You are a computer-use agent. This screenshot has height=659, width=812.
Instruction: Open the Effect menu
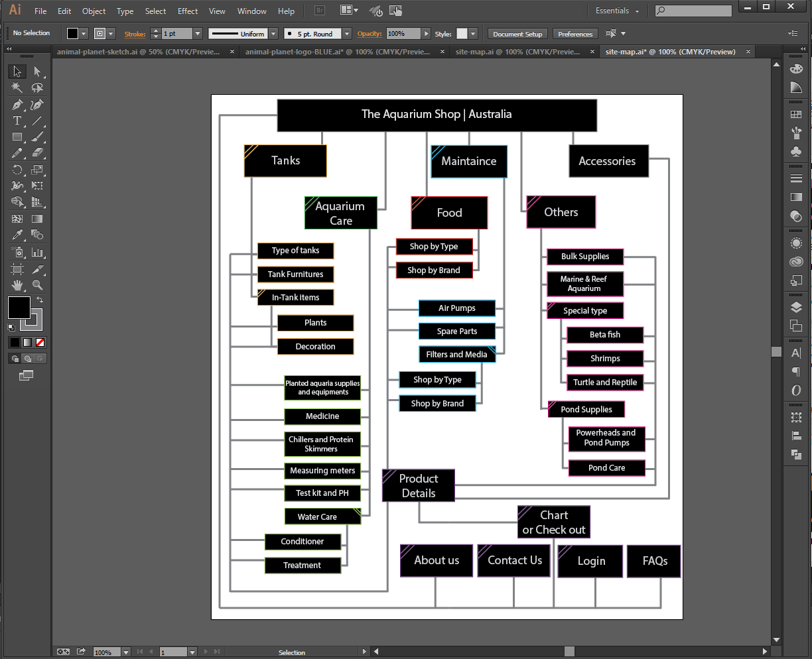188,11
